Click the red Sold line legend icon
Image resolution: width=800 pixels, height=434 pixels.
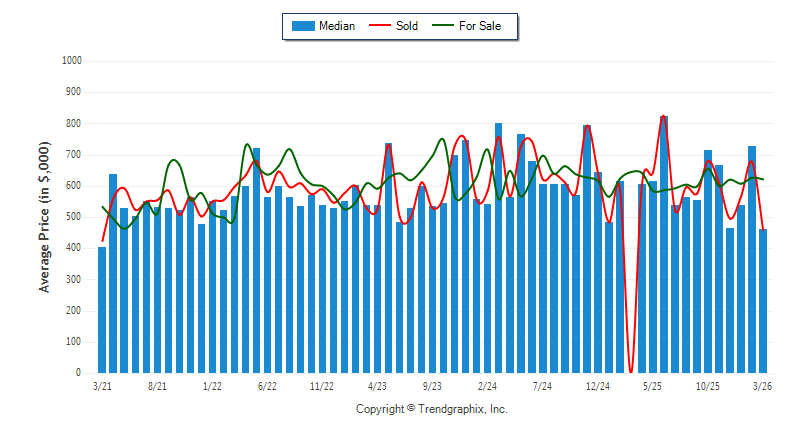[x=381, y=26]
